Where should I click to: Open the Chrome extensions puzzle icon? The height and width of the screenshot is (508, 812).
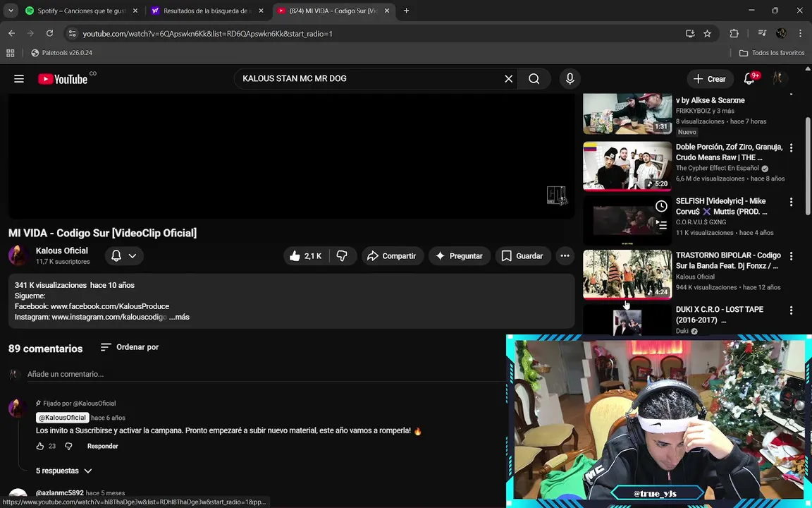734,34
